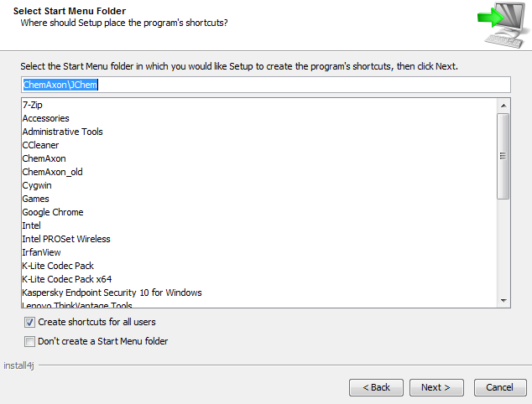Select the Google Chrome folder
Viewport: 532px width, 404px height.
(x=53, y=212)
